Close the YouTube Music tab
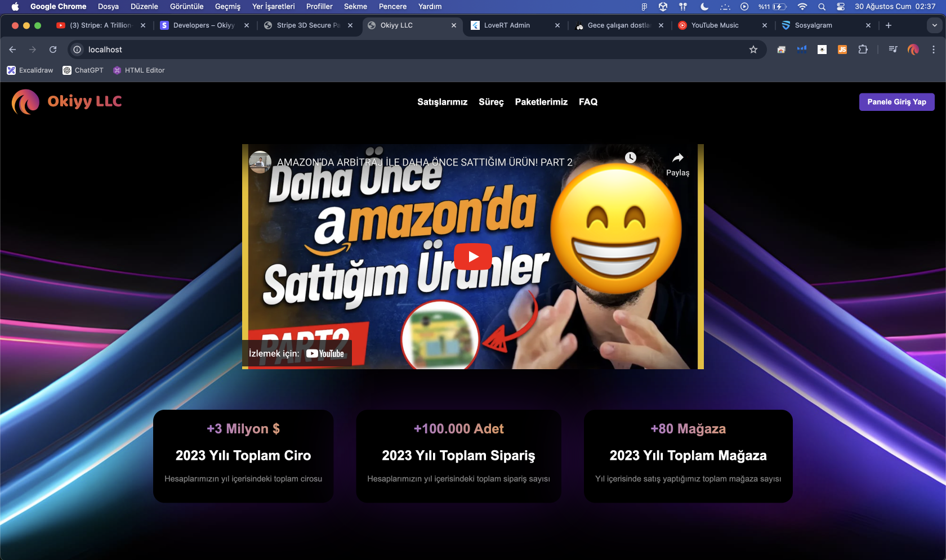Viewport: 946px width, 560px height. [x=765, y=25]
